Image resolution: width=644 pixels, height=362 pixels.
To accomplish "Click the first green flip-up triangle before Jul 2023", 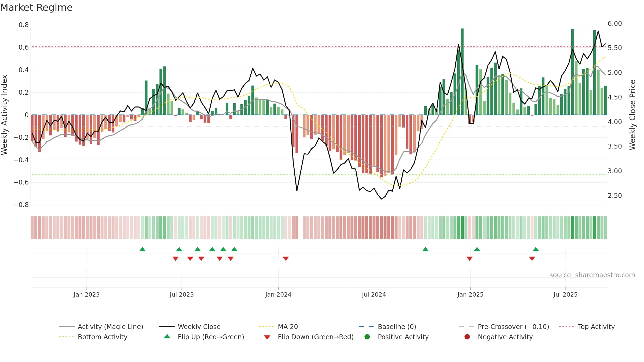I will pyautogui.click(x=142, y=249).
